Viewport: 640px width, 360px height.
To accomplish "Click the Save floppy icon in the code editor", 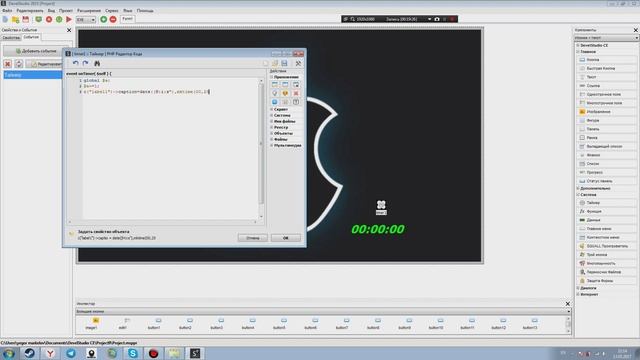I will tap(284, 63).
